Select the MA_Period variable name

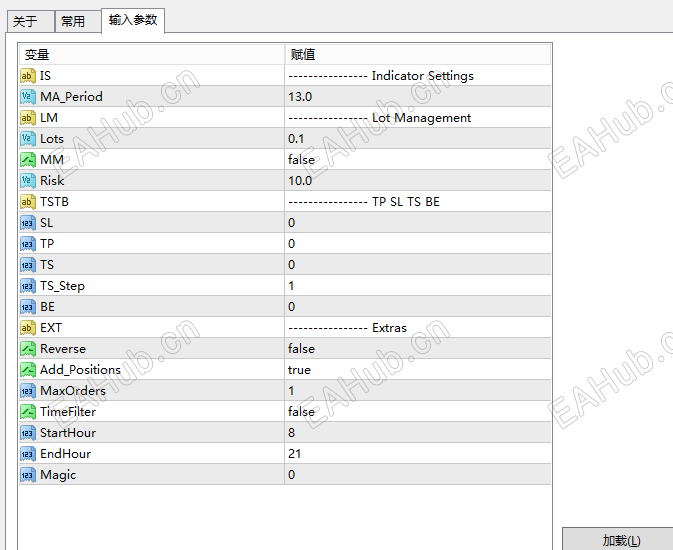(71, 97)
